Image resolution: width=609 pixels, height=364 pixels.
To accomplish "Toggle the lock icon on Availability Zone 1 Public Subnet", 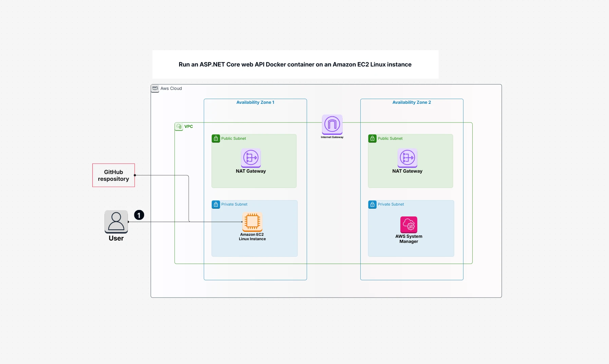I will click(x=215, y=138).
